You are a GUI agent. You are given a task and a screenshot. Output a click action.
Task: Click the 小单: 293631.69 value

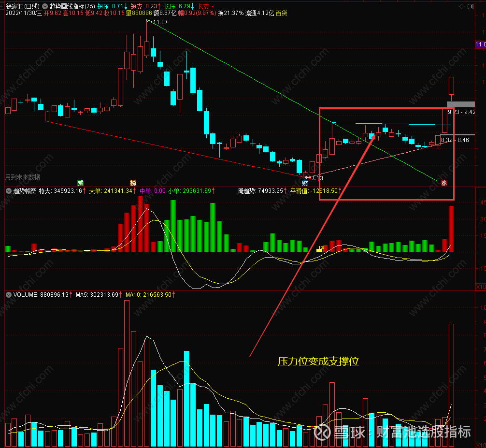191,191
